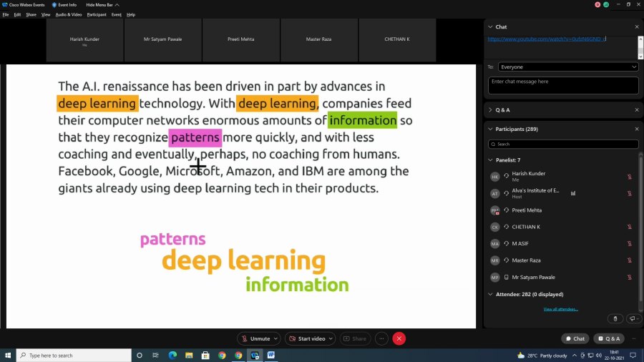The image size is (644, 362).
Task: Open the Everyone recipient dropdown
Action: [x=568, y=67]
